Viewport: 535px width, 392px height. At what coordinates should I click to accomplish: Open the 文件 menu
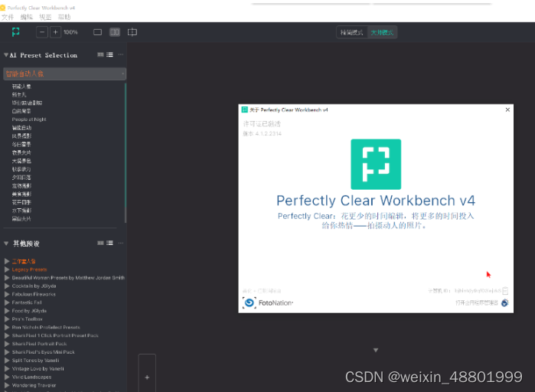tap(8, 17)
